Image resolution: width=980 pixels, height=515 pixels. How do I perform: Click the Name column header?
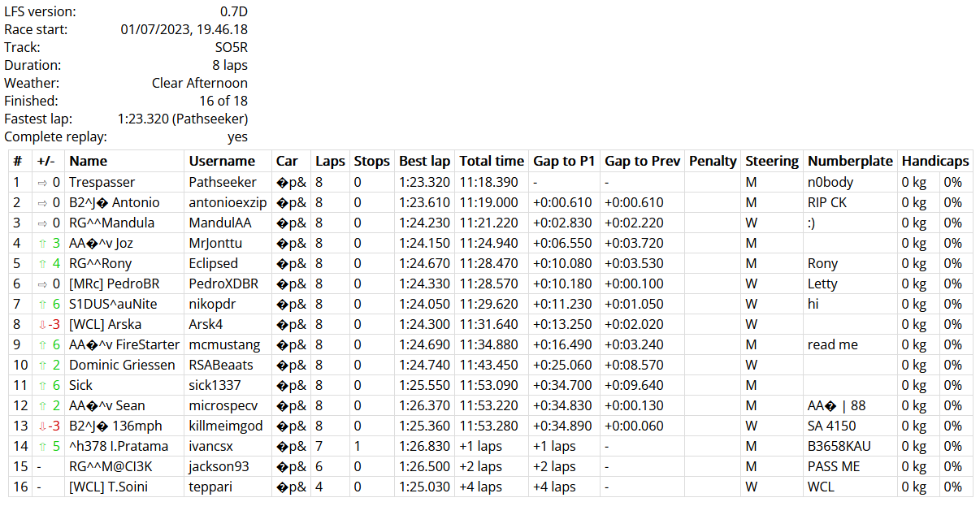coord(88,161)
